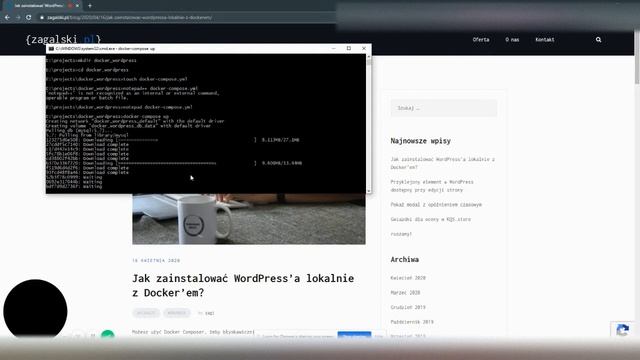Open the Kontakt menu item
This screenshot has width=640, height=360.
click(545, 40)
